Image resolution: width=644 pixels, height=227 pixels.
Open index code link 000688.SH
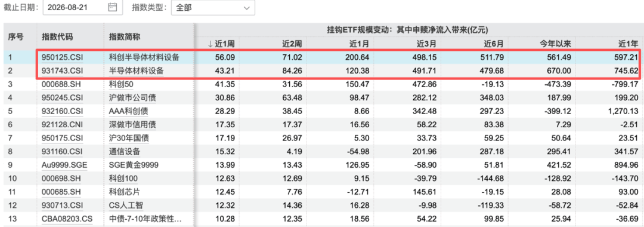[x=61, y=84]
